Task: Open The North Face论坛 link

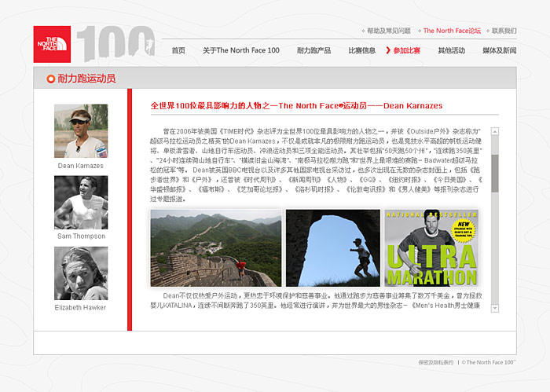Action: pos(452,31)
